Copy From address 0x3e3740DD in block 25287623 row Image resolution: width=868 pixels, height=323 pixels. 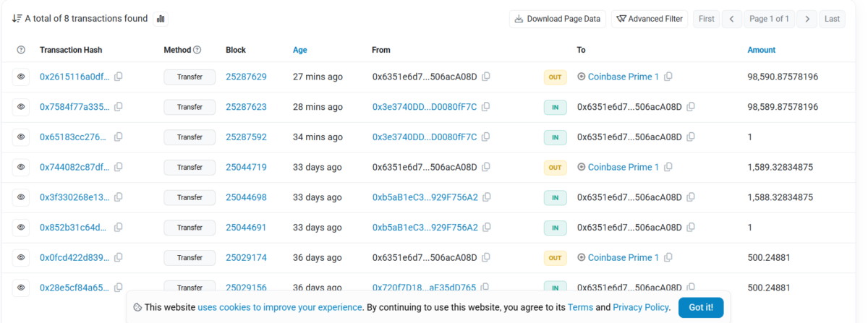coord(487,107)
